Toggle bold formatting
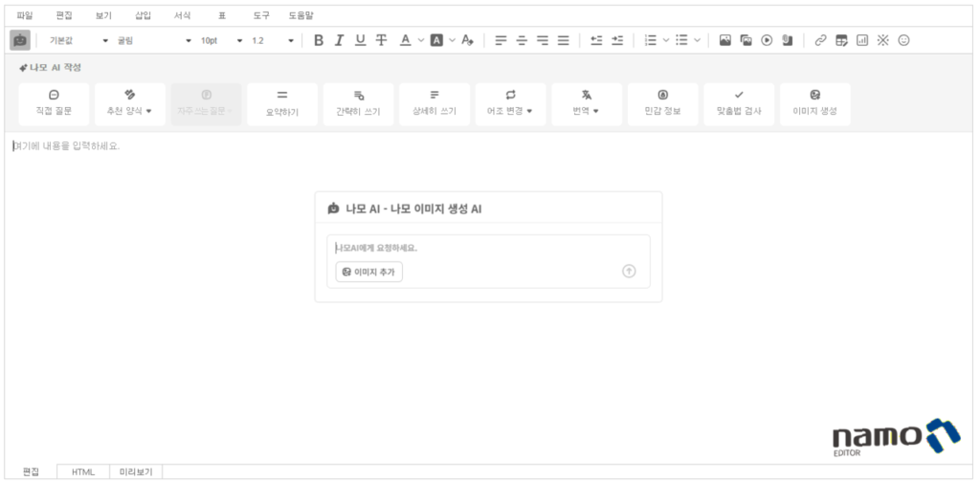 click(x=319, y=40)
